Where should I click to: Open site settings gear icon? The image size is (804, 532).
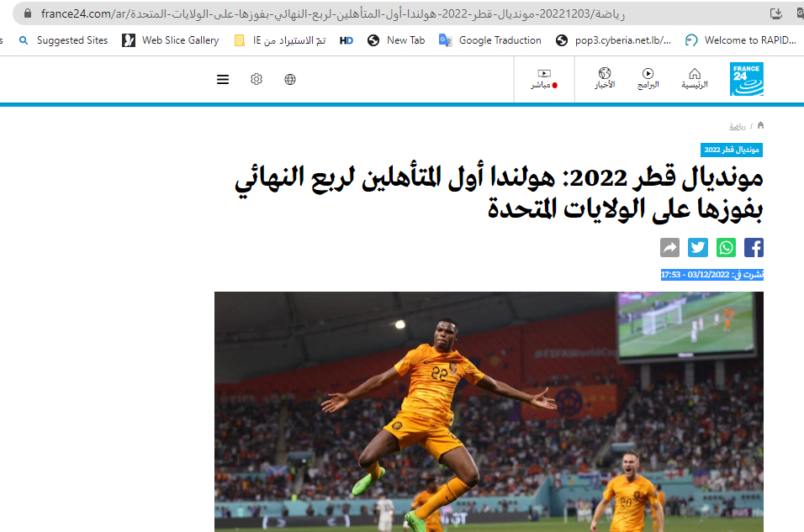[x=257, y=79]
